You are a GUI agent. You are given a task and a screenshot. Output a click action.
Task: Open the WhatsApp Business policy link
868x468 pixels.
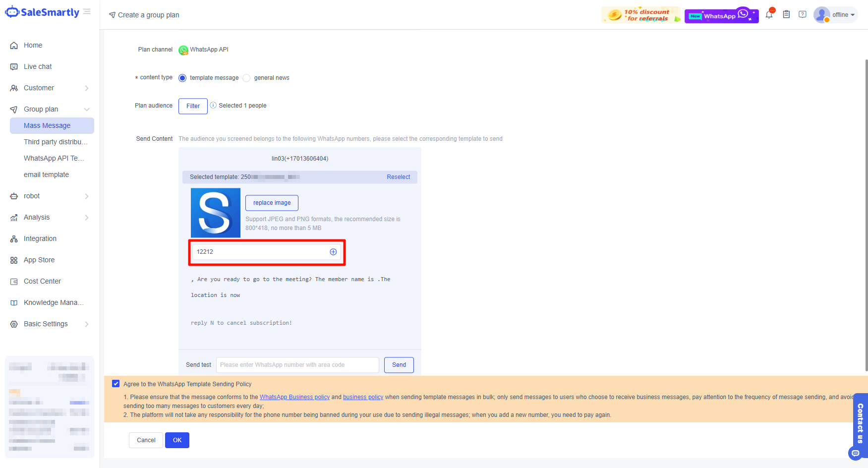point(294,397)
